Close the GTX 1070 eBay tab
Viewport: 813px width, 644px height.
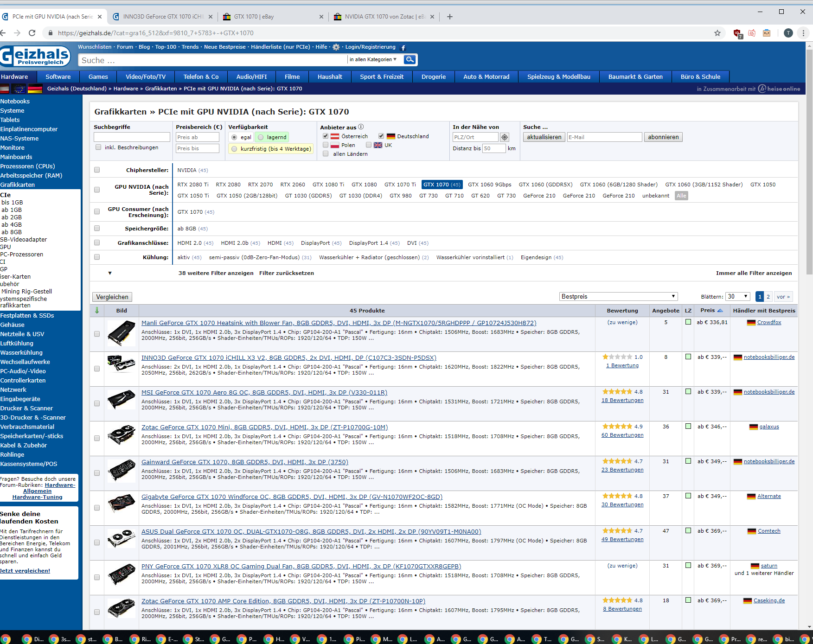pos(321,17)
